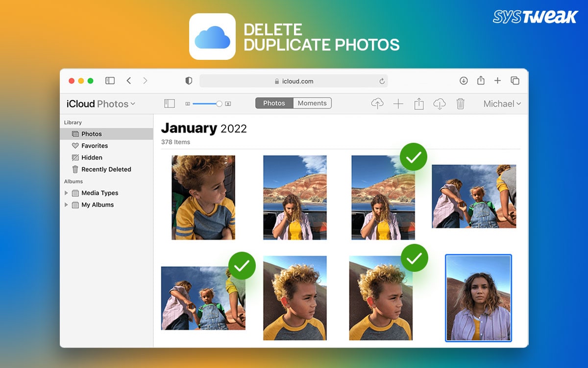
Task: Select checked duplicate painted hills photo
Action: (383, 197)
